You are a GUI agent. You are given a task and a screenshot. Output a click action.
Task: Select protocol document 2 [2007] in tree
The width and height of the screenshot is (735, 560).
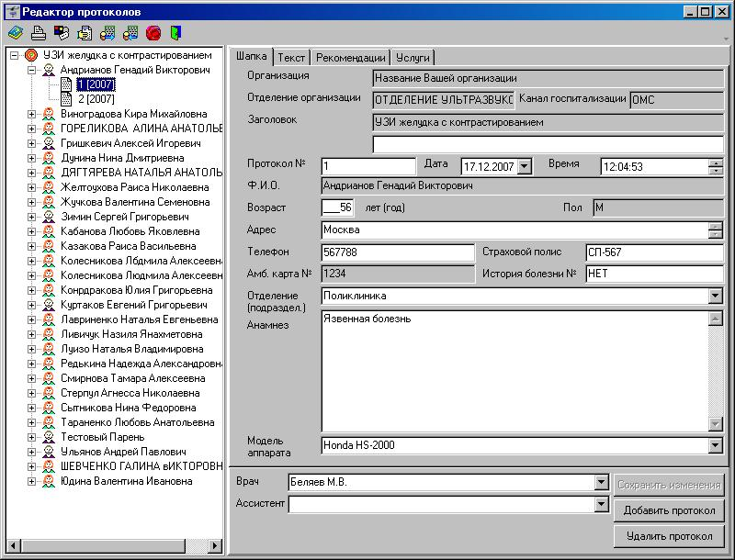click(x=95, y=98)
